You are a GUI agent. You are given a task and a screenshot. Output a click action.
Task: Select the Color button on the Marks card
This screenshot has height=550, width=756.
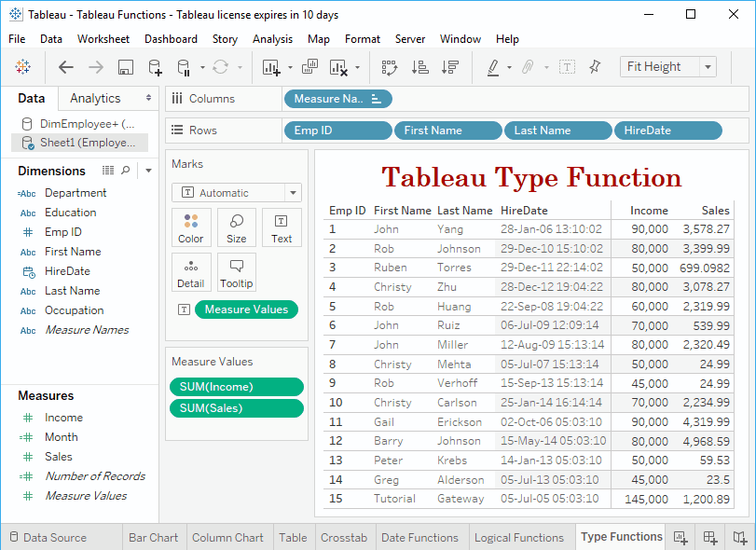[191, 227]
